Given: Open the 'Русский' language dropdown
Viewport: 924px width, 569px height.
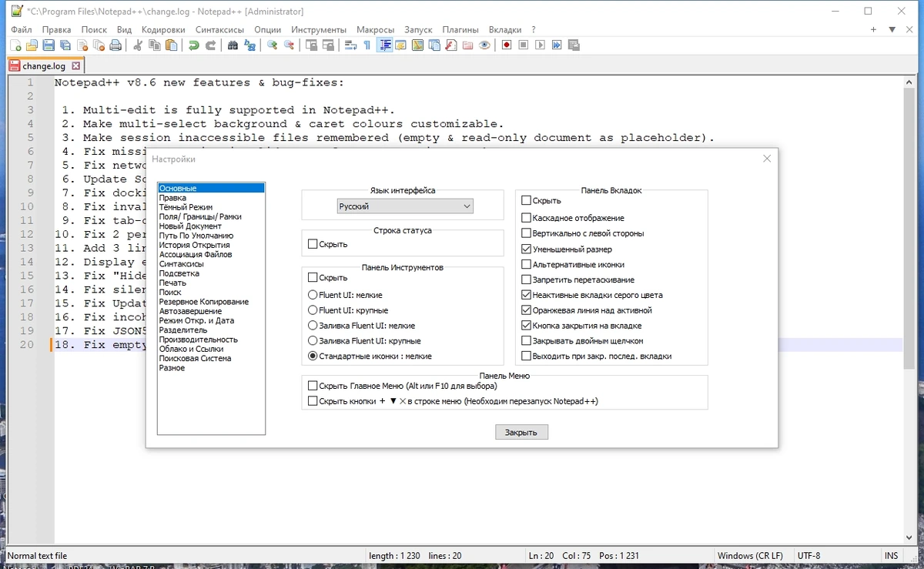Looking at the screenshot, I should (x=405, y=206).
